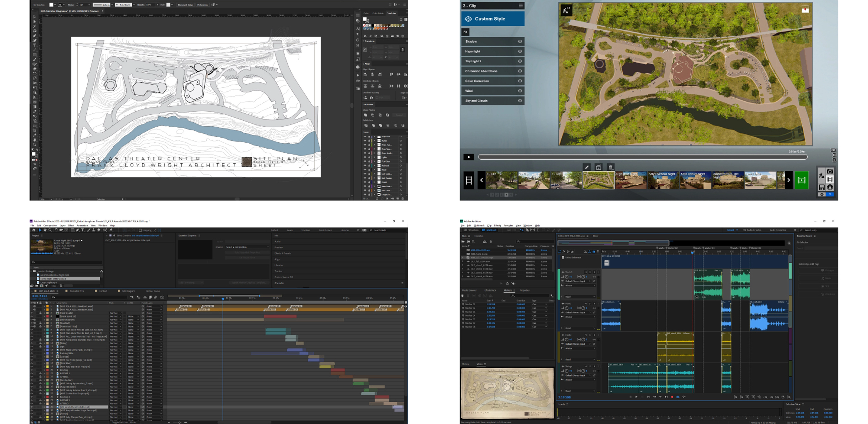Click the pencil edit clip icon in Lumion
The width and height of the screenshot is (868, 424).
[x=587, y=167]
